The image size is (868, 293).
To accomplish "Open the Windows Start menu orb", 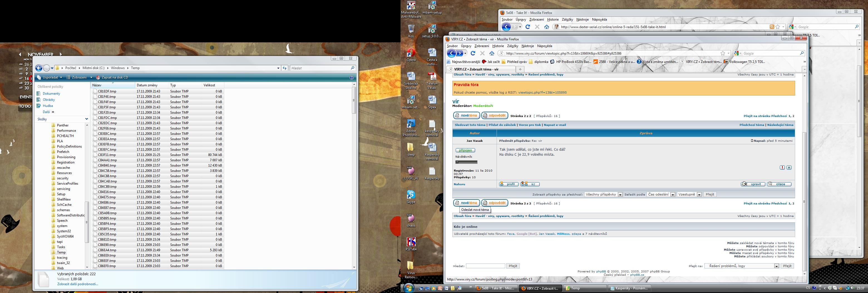I will coord(409,288).
